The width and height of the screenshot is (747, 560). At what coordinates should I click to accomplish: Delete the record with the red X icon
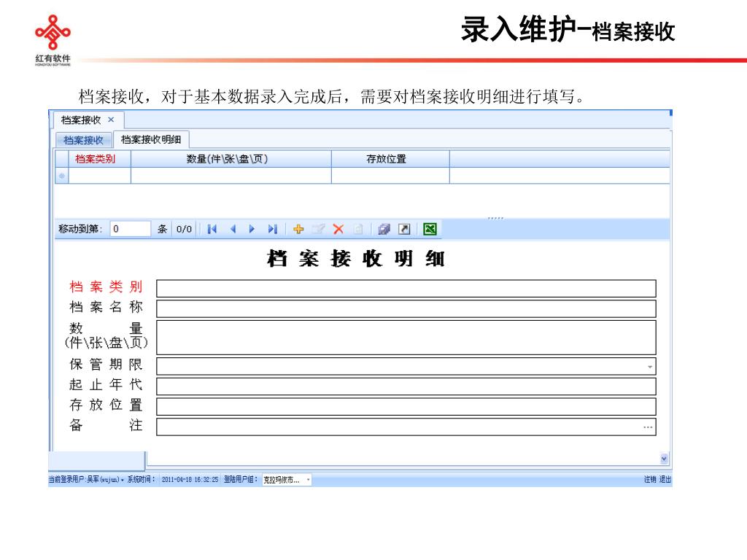pos(338,229)
